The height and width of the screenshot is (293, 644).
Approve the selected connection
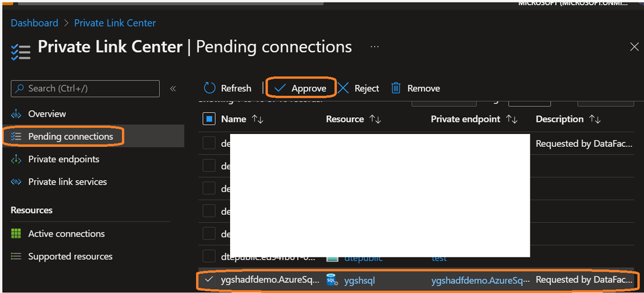coord(301,88)
